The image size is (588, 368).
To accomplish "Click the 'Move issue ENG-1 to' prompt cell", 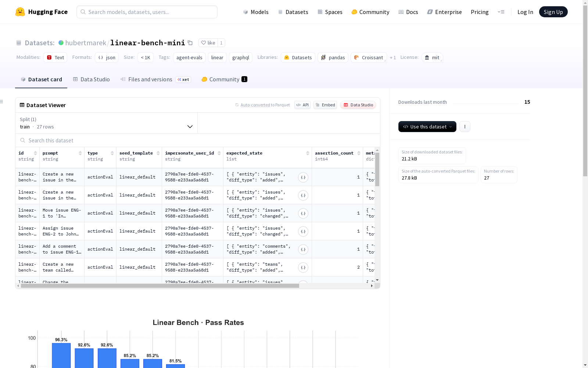I will pyautogui.click(x=62, y=213).
